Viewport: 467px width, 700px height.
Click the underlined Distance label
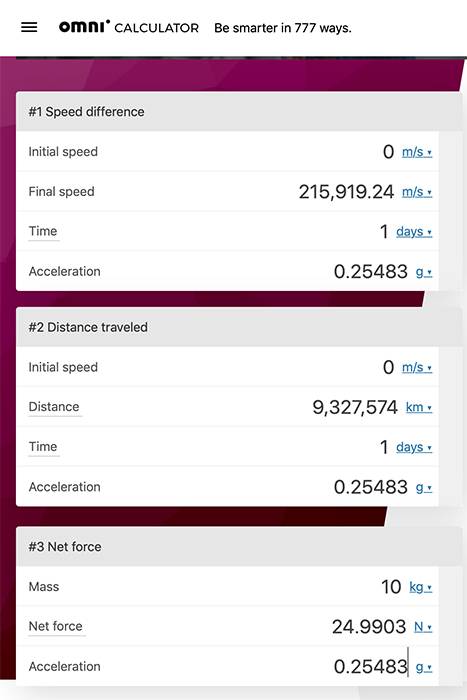point(54,407)
